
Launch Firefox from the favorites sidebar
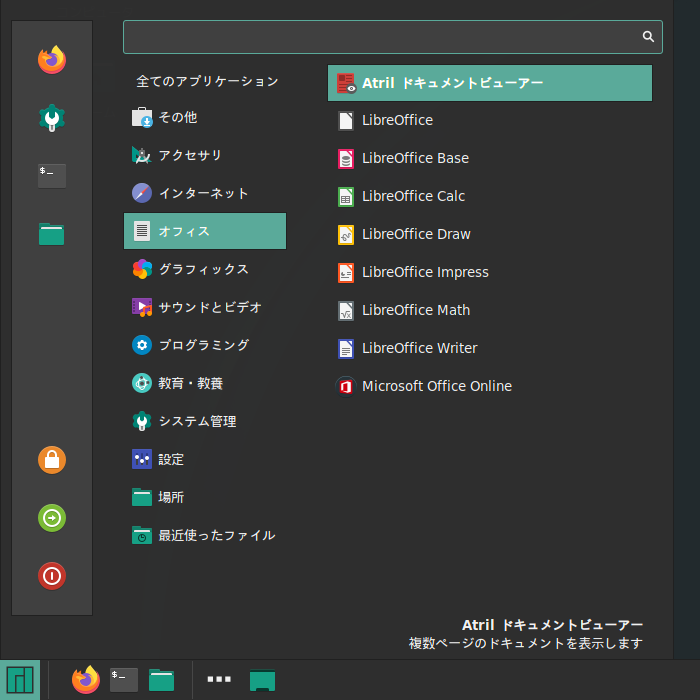point(52,60)
